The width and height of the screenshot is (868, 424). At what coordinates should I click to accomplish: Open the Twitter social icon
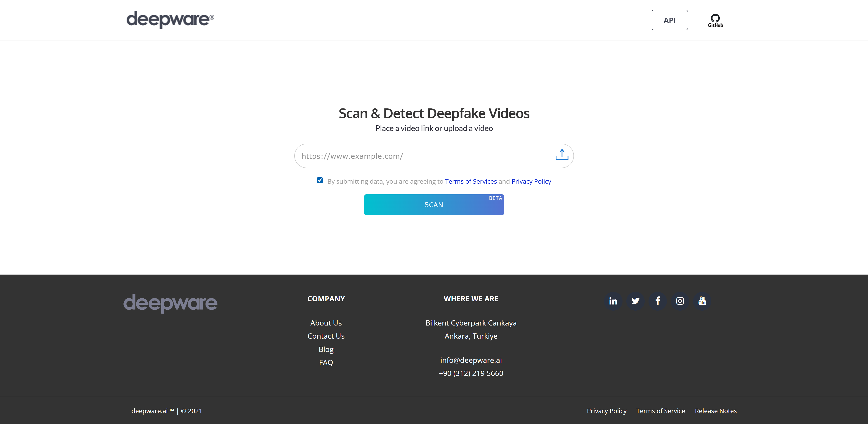pos(635,301)
